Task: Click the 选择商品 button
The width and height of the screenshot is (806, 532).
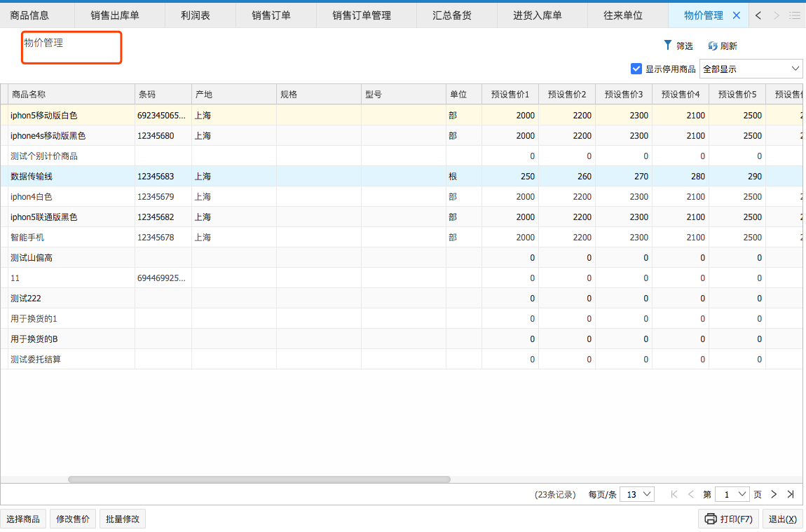Action: [x=23, y=519]
